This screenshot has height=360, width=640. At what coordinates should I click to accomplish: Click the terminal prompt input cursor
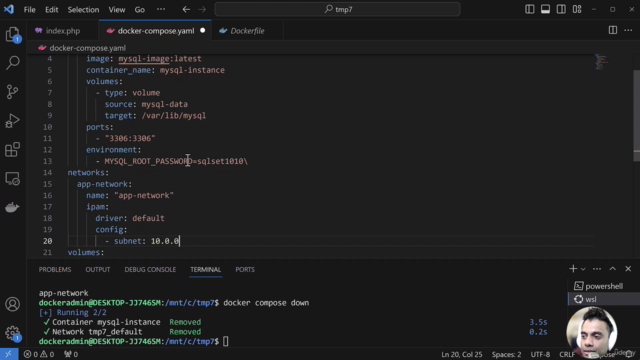pos(225,341)
